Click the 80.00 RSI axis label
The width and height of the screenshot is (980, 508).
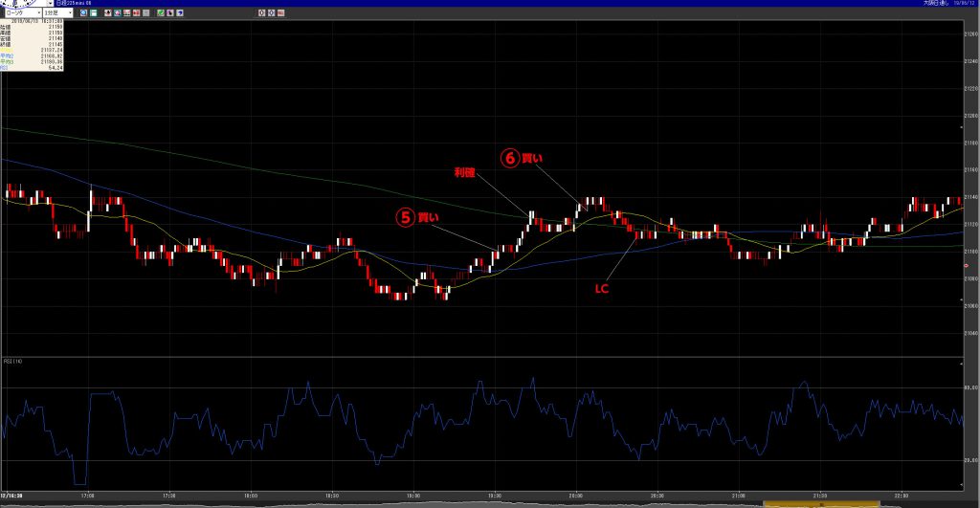coord(971,388)
